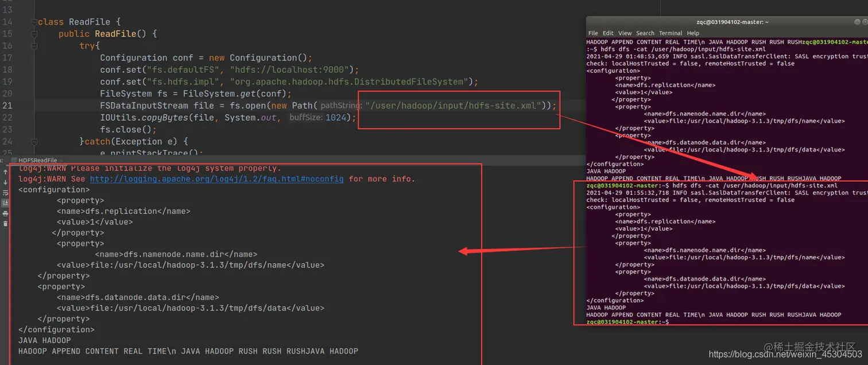Click the "JAVA HADOOP" line in Run console

coord(45,340)
